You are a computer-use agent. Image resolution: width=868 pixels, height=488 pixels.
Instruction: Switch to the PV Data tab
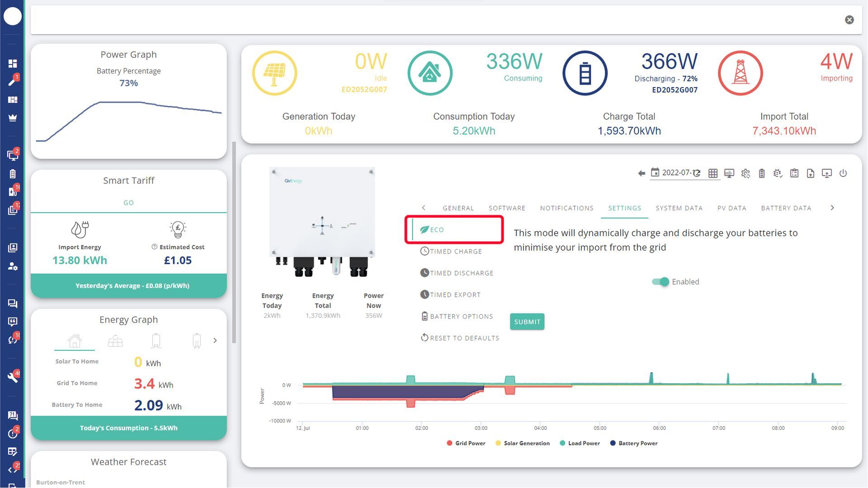click(731, 208)
